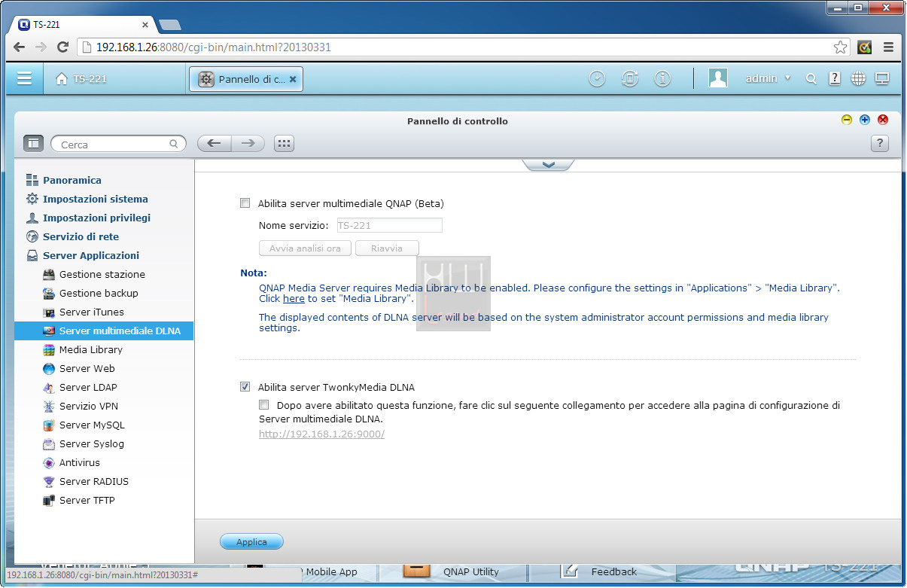Switch to the 'Pannello di c...' tab
Viewport: 907px width, 588px height.
tap(245, 79)
